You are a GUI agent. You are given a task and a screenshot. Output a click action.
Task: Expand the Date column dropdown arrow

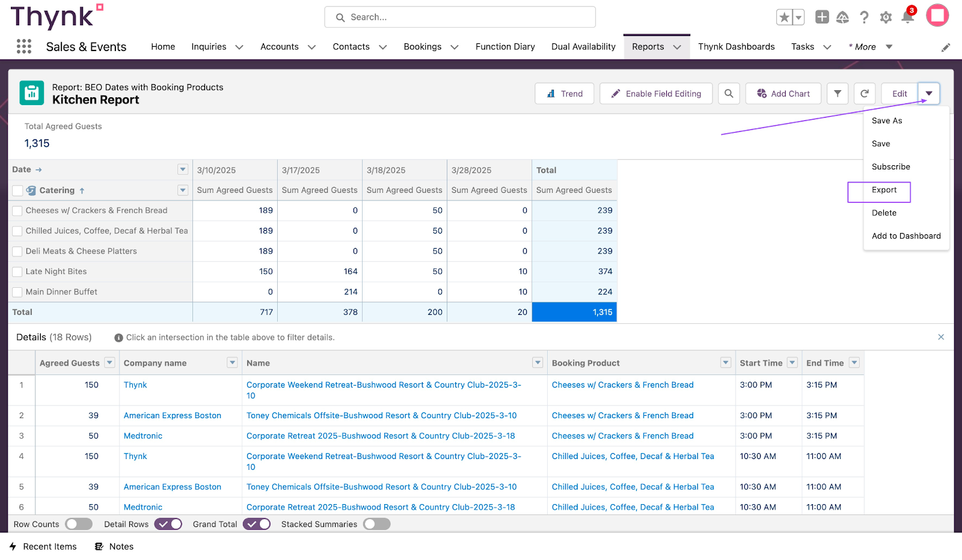[183, 169]
